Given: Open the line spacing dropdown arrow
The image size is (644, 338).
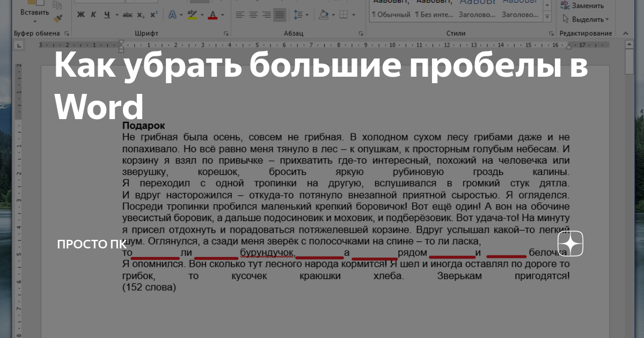Looking at the screenshot, I should 307,14.
